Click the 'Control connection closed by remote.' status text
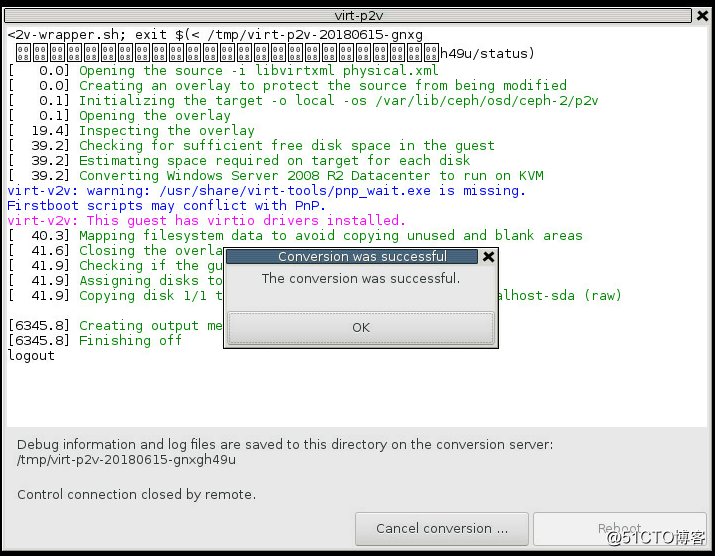 click(137, 495)
